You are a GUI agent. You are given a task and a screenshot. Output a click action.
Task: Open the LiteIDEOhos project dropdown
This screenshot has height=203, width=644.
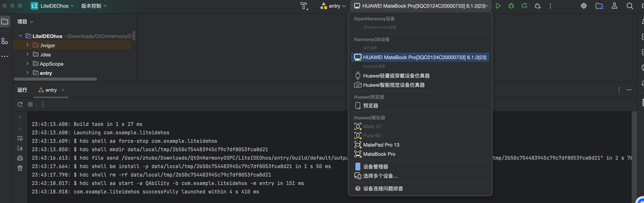coord(52,6)
